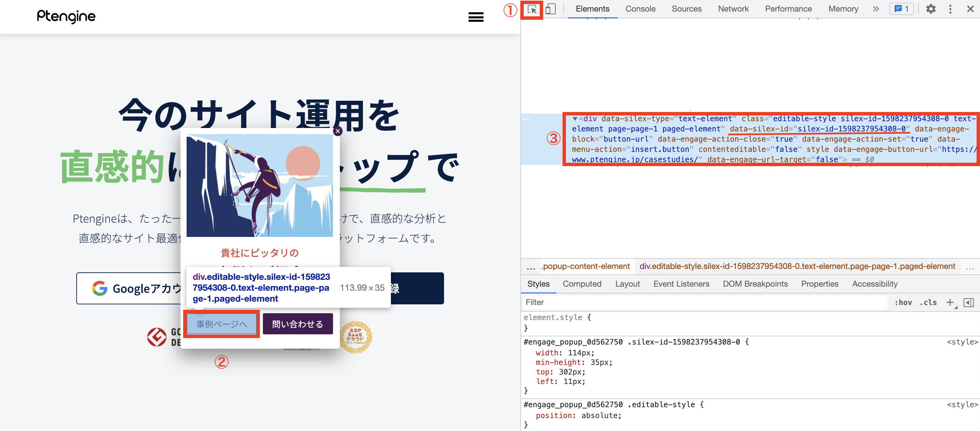Open the ellipsis actions beside selected DOM node
Viewport: 980px width, 431px height.
click(526, 119)
